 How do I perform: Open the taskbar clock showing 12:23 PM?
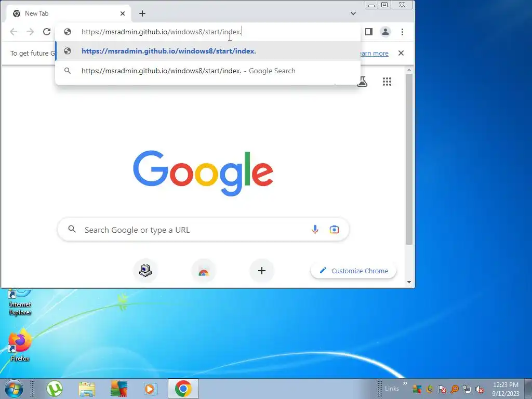(506, 389)
